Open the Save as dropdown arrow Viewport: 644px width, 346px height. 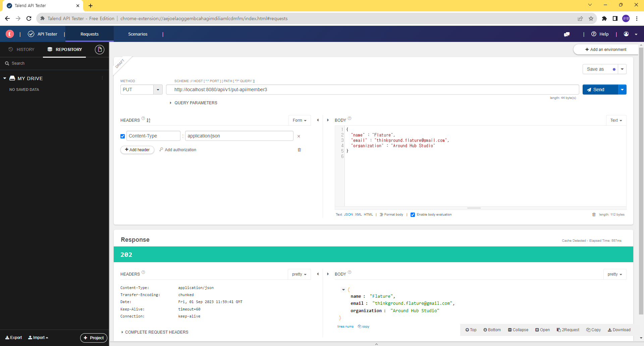[x=622, y=69]
